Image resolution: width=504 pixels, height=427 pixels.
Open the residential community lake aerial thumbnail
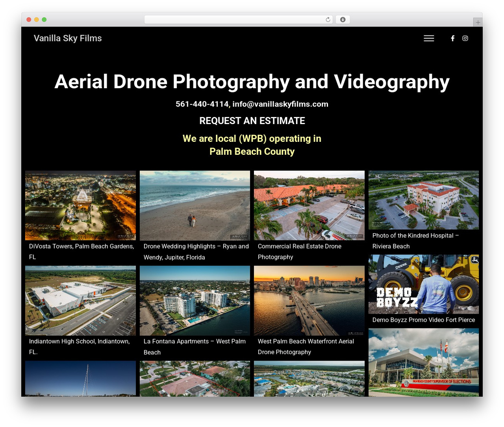tap(309, 379)
